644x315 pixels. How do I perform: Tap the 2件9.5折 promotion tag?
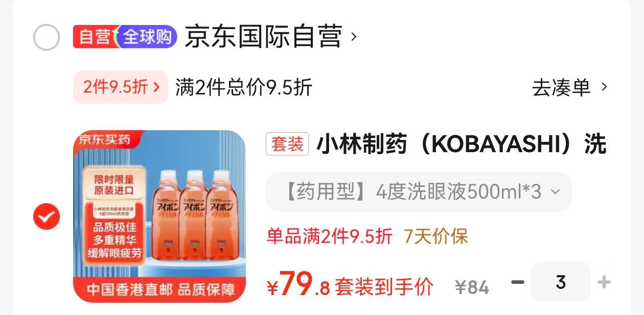(121, 87)
